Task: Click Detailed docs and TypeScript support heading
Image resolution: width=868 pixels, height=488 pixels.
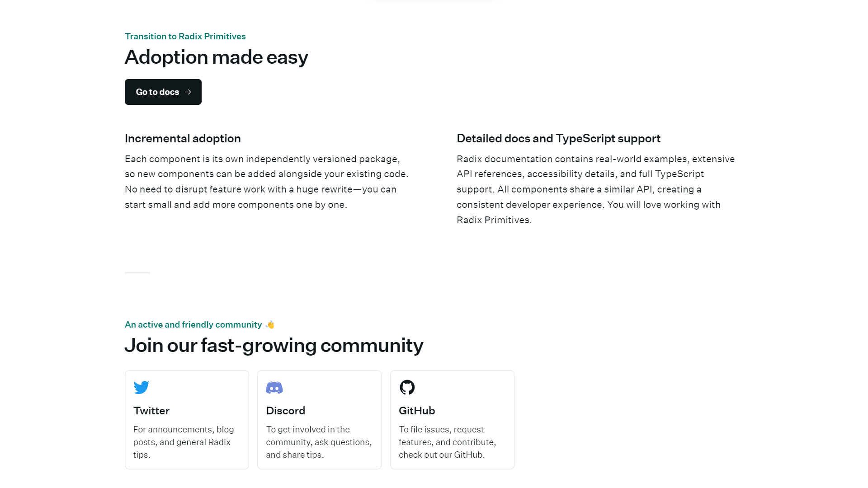Action: coord(558,138)
